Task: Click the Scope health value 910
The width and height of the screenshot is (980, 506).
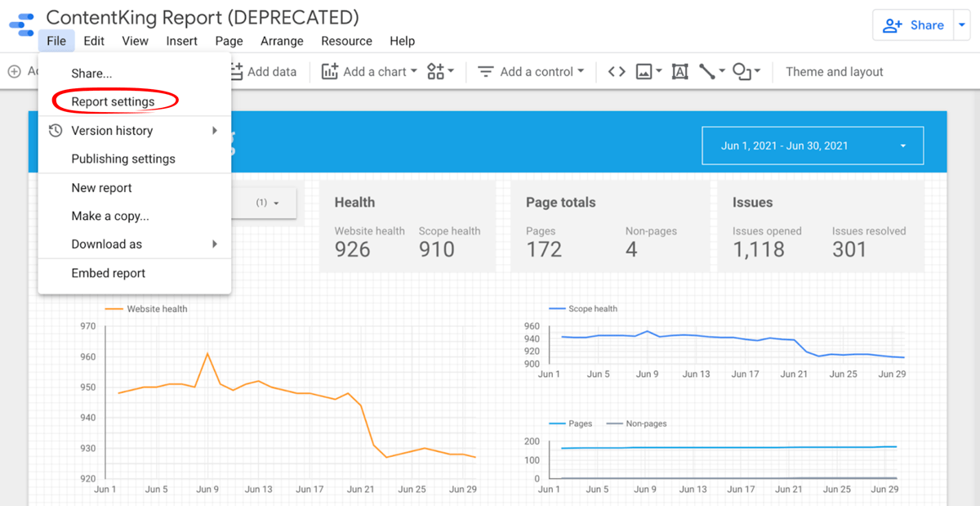Action: click(437, 249)
